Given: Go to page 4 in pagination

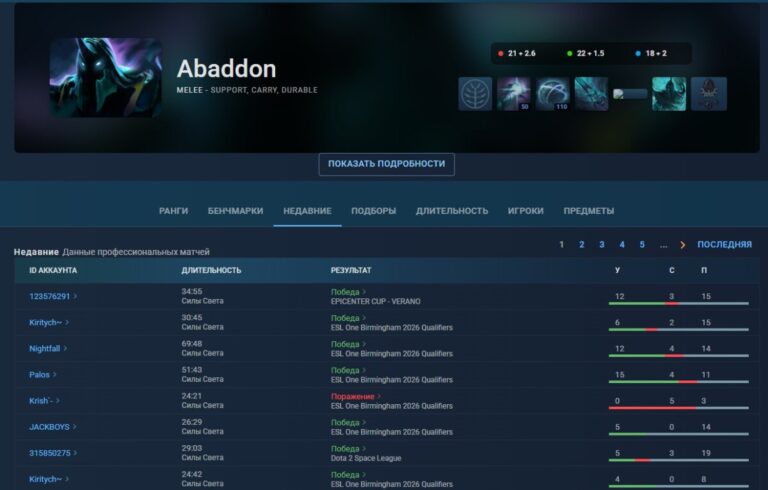Looking at the screenshot, I should [622, 245].
